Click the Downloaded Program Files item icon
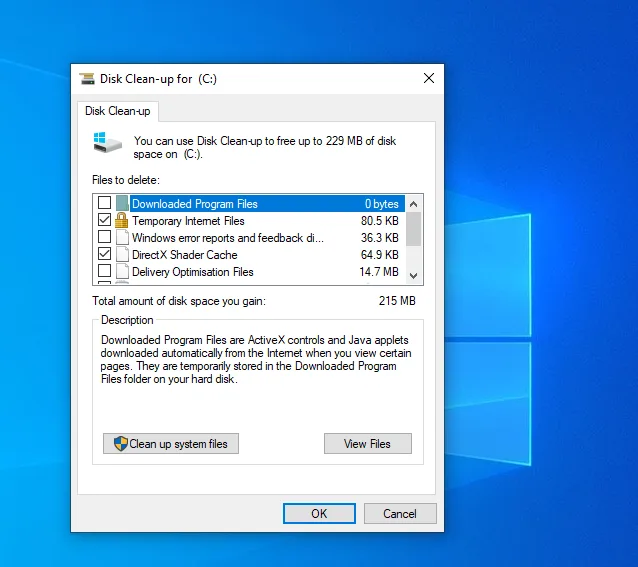This screenshot has width=638, height=567. pos(122,204)
